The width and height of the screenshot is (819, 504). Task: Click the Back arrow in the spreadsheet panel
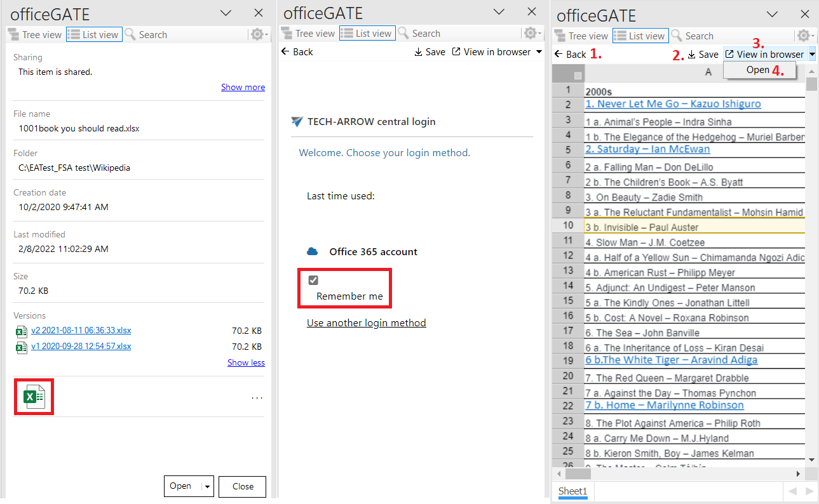(558, 55)
